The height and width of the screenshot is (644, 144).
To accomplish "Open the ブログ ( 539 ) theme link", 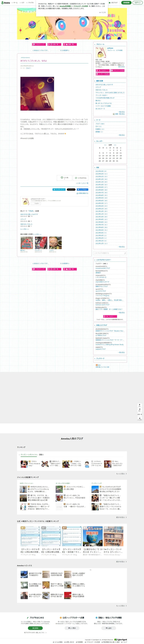I will pos(100,124).
